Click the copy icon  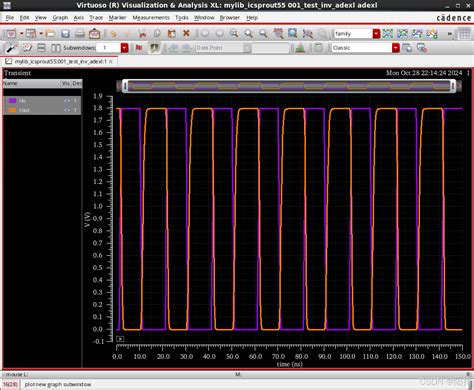click(x=157, y=33)
